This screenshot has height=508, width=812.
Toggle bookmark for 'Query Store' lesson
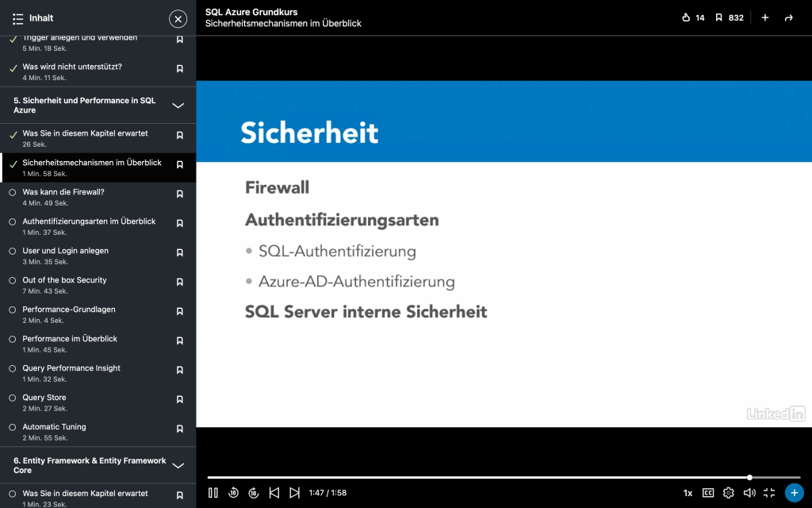[179, 399]
